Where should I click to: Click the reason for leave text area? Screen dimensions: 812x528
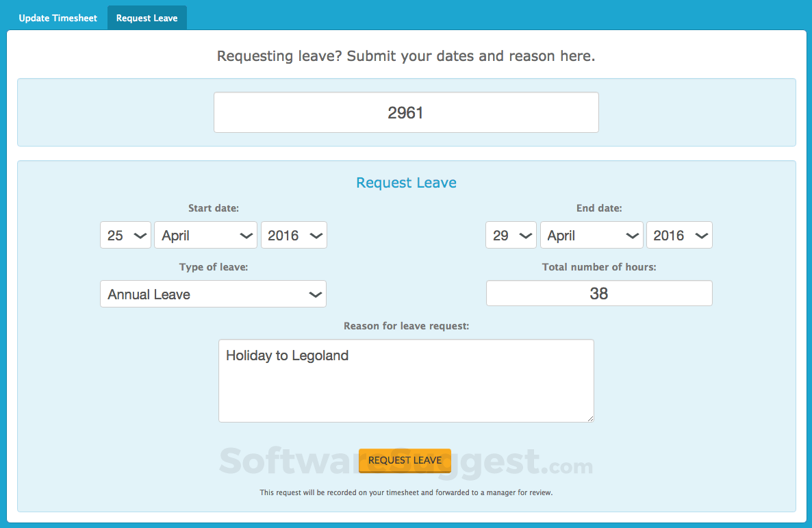[x=406, y=380]
